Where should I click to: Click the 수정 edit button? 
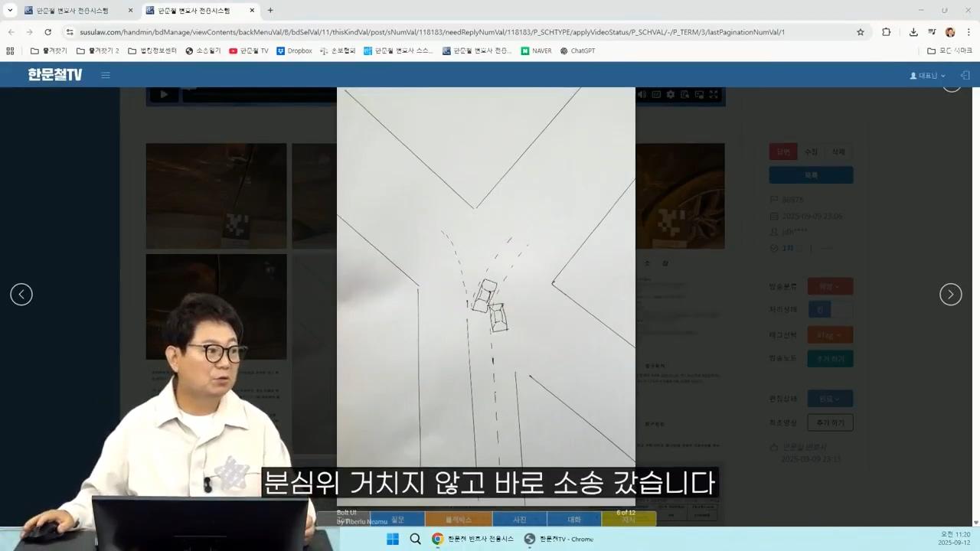[x=811, y=152]
